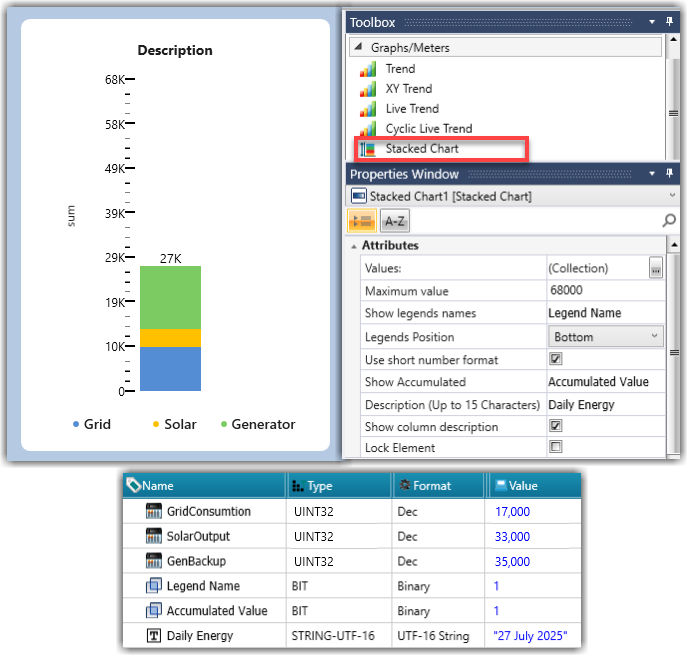The width and height of the screenshot is (689, 657).
Task: Click the Values collection ellipsis button
Action: (655, 268)
